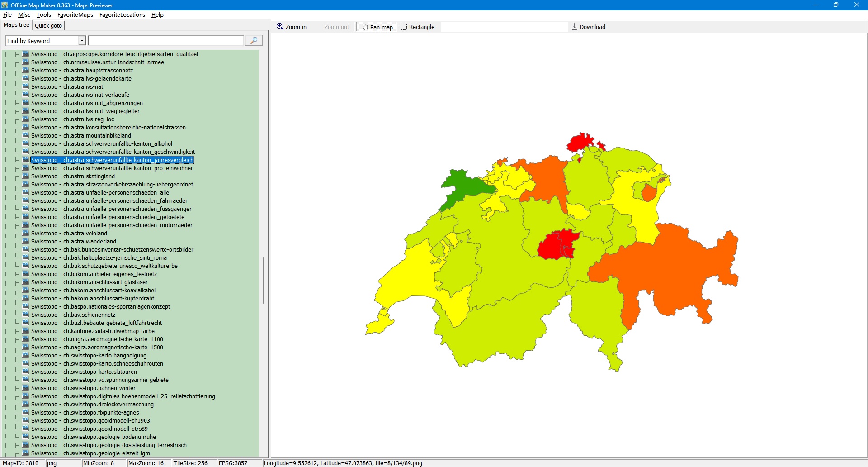Image resolution: width=868 pixels, height=467 pixels.
Task: Open the Tools menu
Action: click(x=43, y=15)
